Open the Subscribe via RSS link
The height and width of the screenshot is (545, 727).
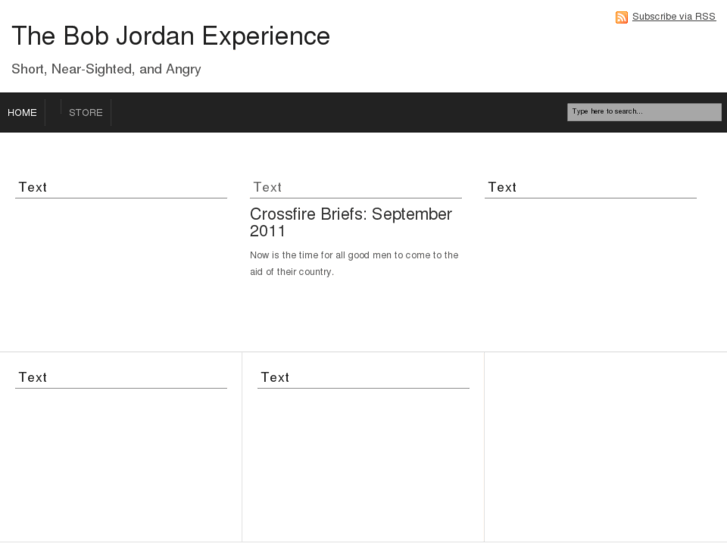click(x=673, y=16)
